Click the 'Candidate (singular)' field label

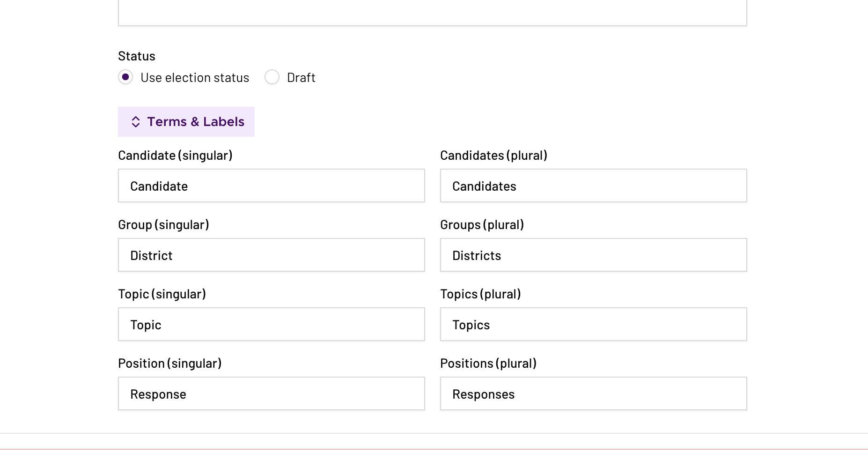click(175, 156)
